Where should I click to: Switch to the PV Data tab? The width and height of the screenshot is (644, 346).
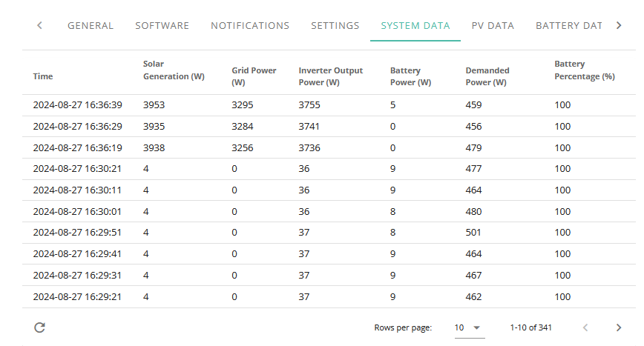(493, 25)
